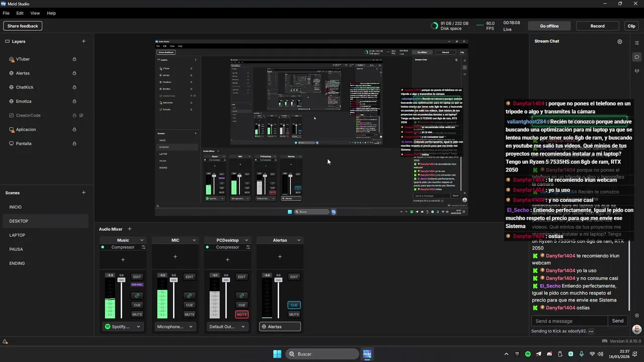Viewport: 644px width, 362px height.
Task: Click the link icon on the Music track
Action: [x=137, y=296]
